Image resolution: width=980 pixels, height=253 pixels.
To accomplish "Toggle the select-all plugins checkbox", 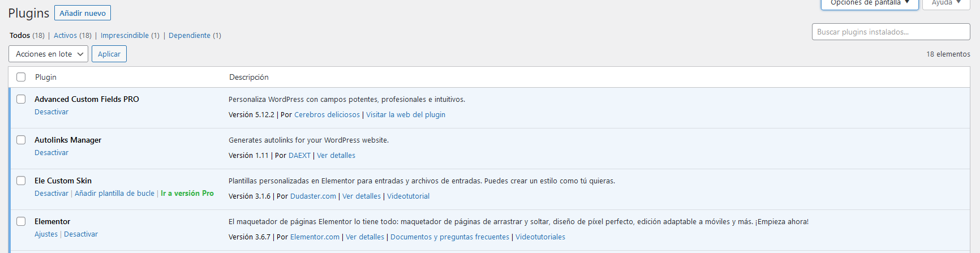I will pyautogui.click(x=21, y=77).
